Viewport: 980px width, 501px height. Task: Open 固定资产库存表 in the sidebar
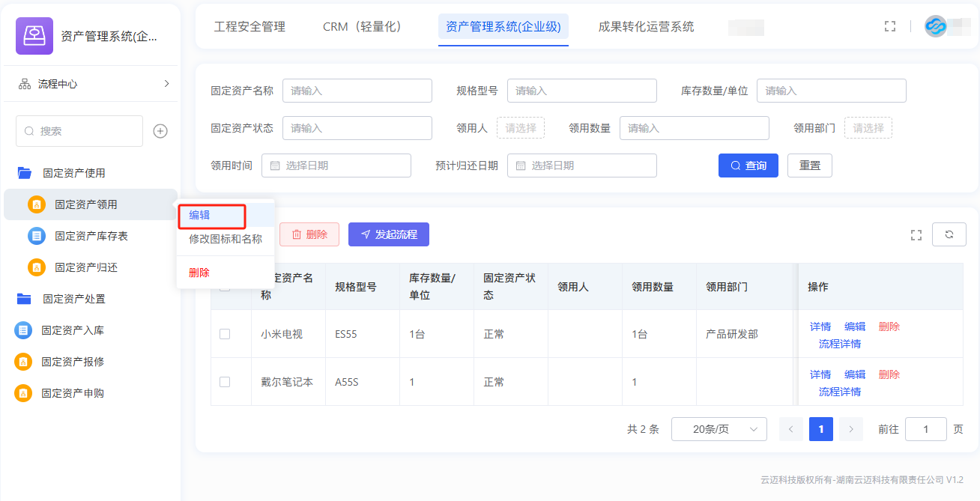(x=91, y=236)
